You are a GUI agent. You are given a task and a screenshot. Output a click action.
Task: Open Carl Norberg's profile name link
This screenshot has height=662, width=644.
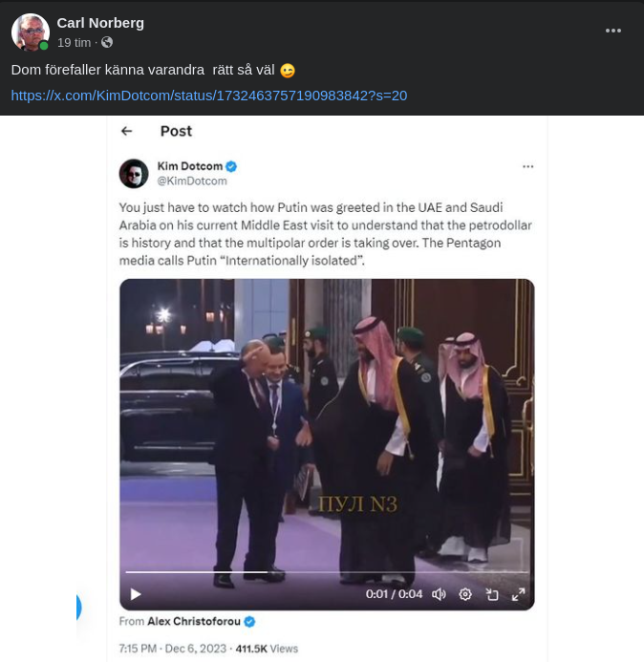point(100,22)
